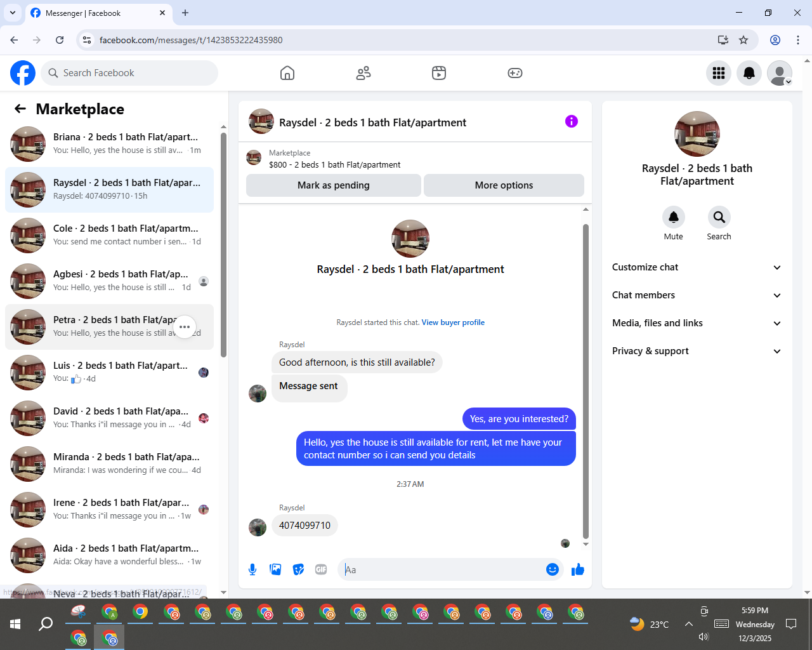Open conversation information purple icon
Screen dimensions: 812x650
point(572,121)
